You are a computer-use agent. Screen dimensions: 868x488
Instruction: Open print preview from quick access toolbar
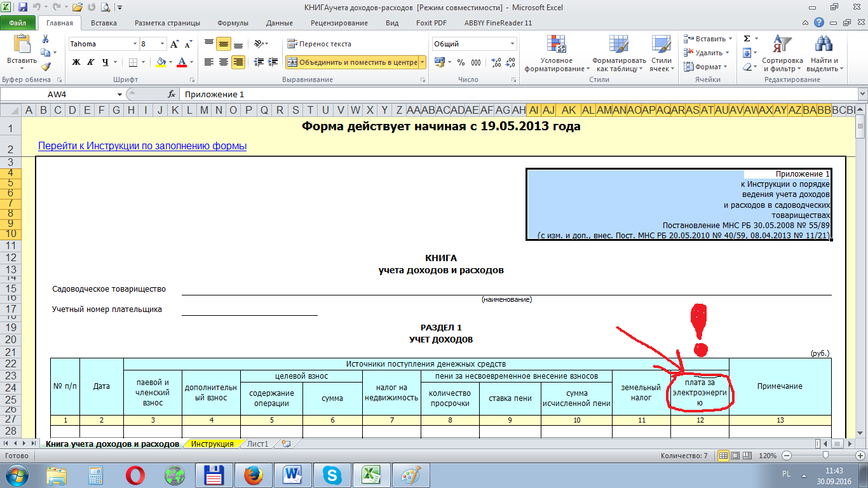pos(105,8)
